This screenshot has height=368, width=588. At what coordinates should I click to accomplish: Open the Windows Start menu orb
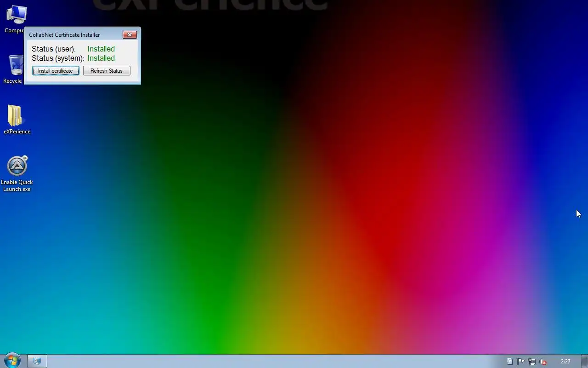pos(12,361)
